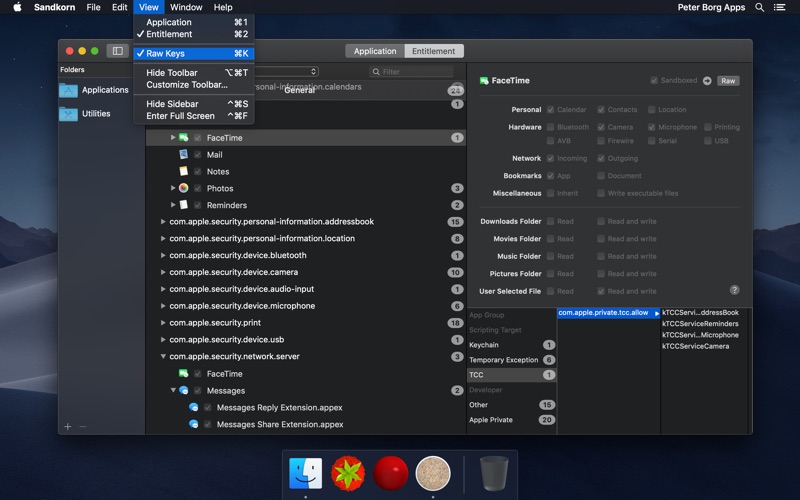Screen dimensions: 800x500
Task: Click the Messages Reply Extension icon
Action: pos(193,407)
